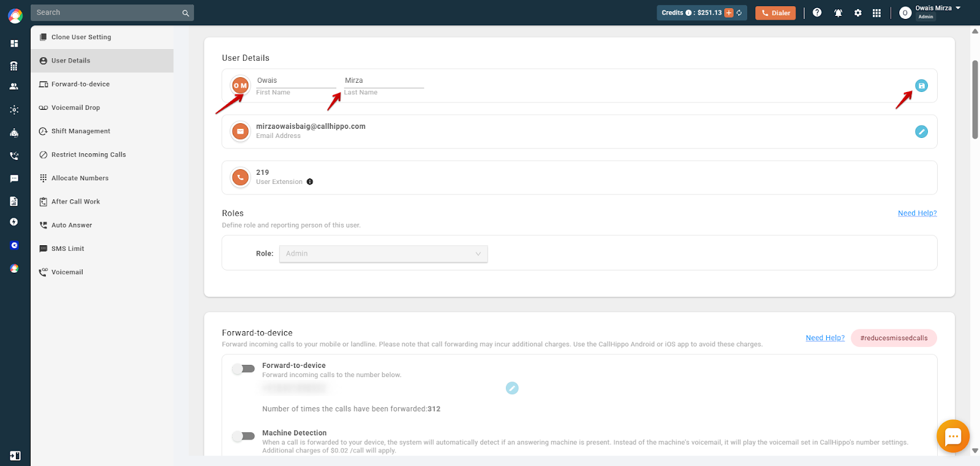Click the email mirzaowaisbaig@callhippo.com text
This screenshot has height=466, width=980.
(x=311, y=126)
